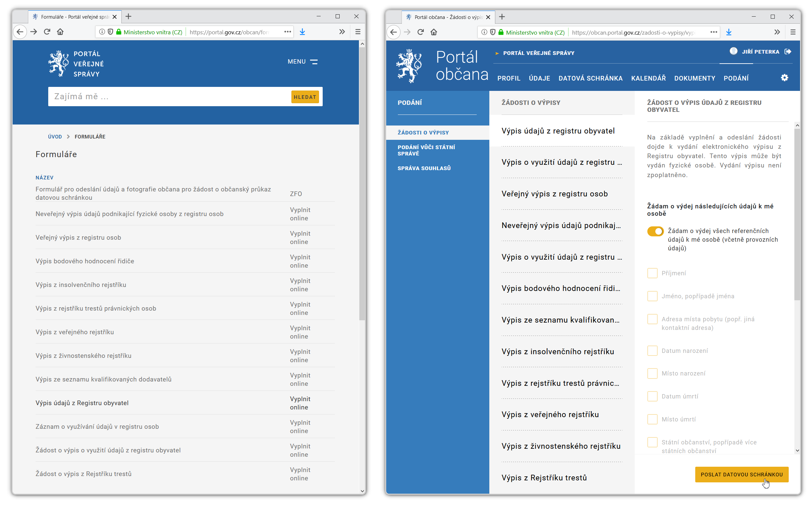Image resolution: width=812 pixels, height=505 pixels.
Task: Click the settings gear in Portál občana
Action: (784, 78)
